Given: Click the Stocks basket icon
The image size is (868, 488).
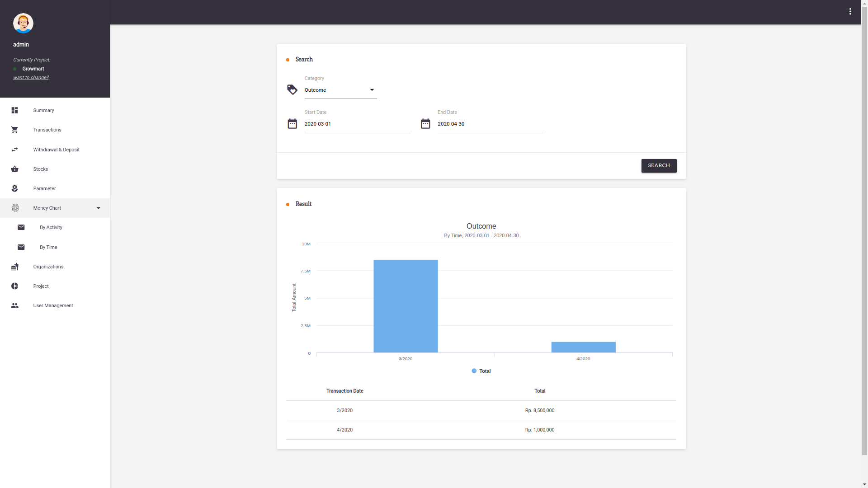Looking at the screenshot, I should pos(14,169).
